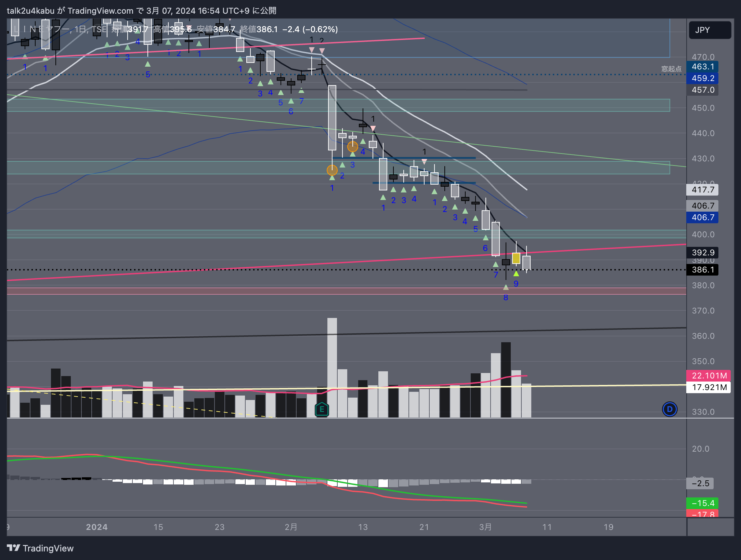Click the blue 406.7 price label
741x560 pixels.
point(703,217)
